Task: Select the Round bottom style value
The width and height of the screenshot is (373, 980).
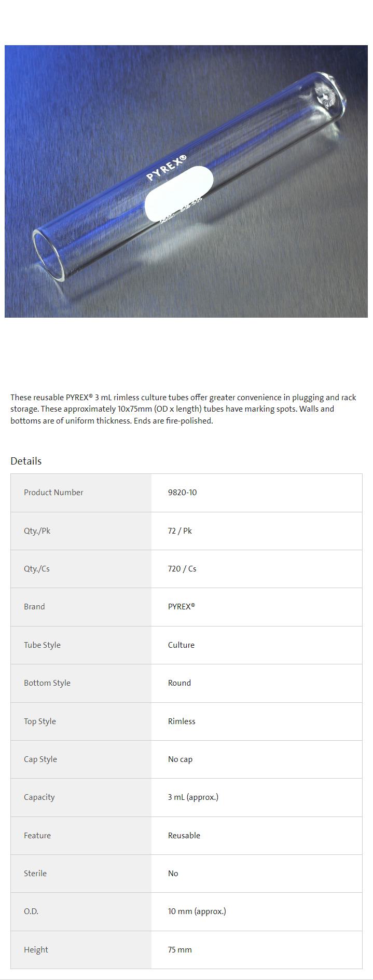Action: click(x=179, y=683)
